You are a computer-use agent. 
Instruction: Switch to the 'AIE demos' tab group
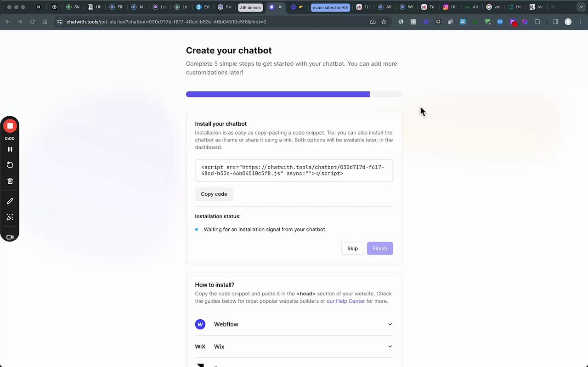pos(250,7)
